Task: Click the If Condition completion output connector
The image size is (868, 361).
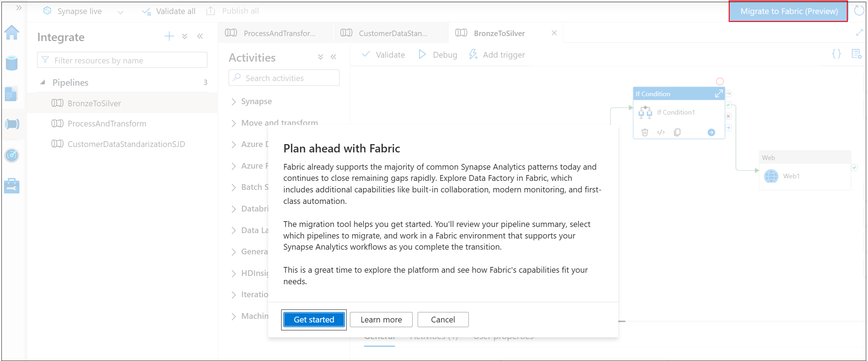Action: click(x=728, y=128)
